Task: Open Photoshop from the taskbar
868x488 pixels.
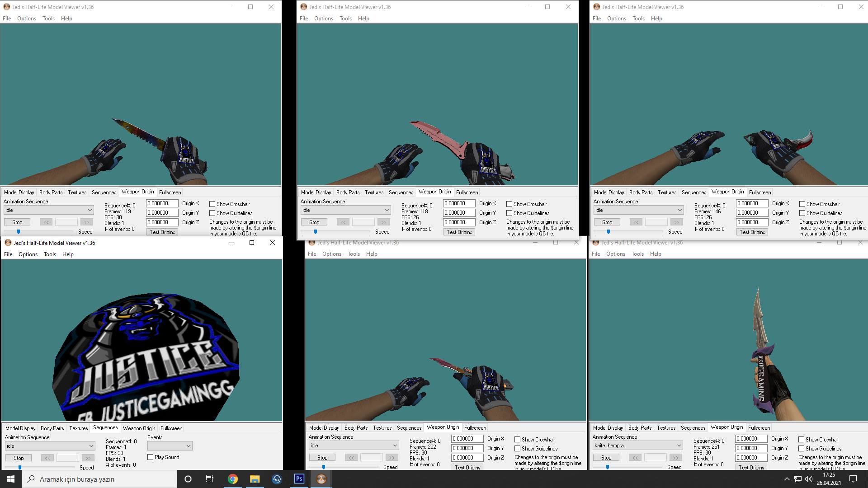Action: pos(299,479)
